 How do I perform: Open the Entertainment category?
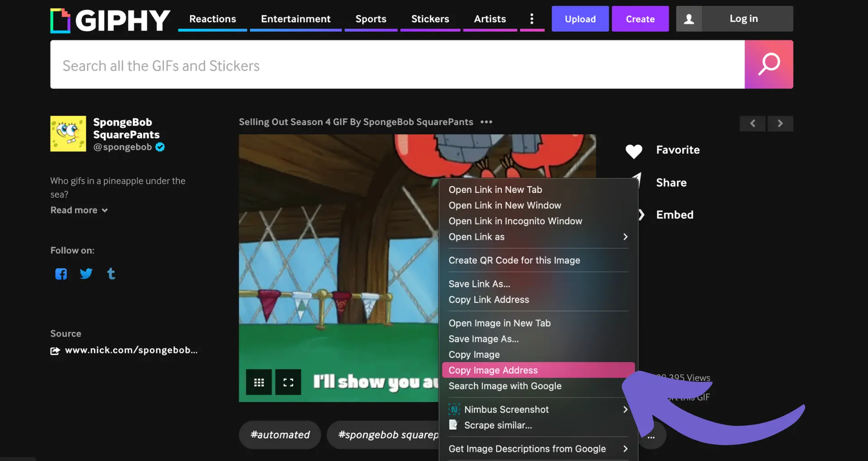pos(296,19)
